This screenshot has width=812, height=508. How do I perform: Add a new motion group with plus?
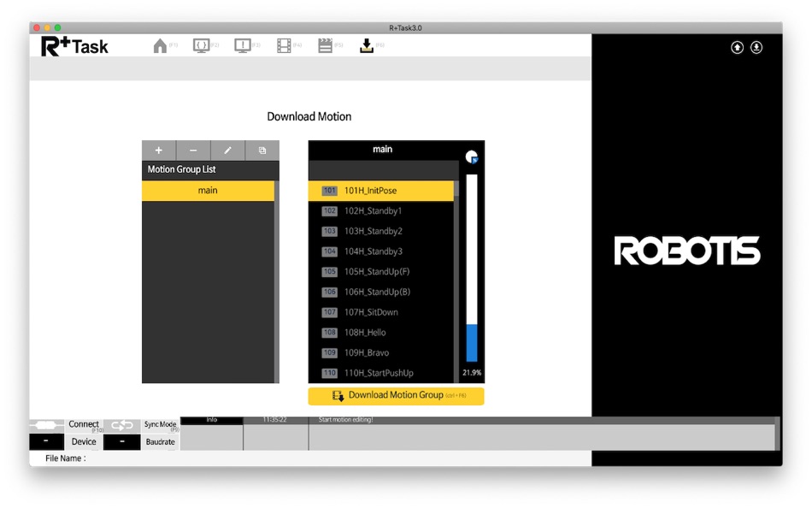click(159, 151)
